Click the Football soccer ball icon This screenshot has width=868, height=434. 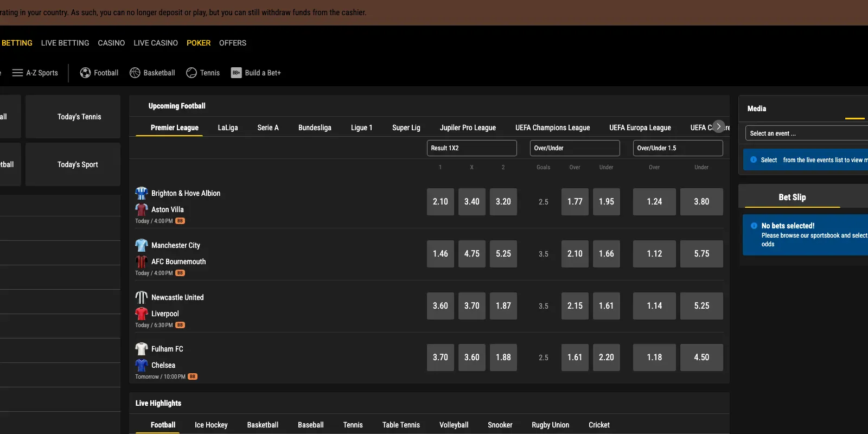pyautogui.click(x=85, y=73)
